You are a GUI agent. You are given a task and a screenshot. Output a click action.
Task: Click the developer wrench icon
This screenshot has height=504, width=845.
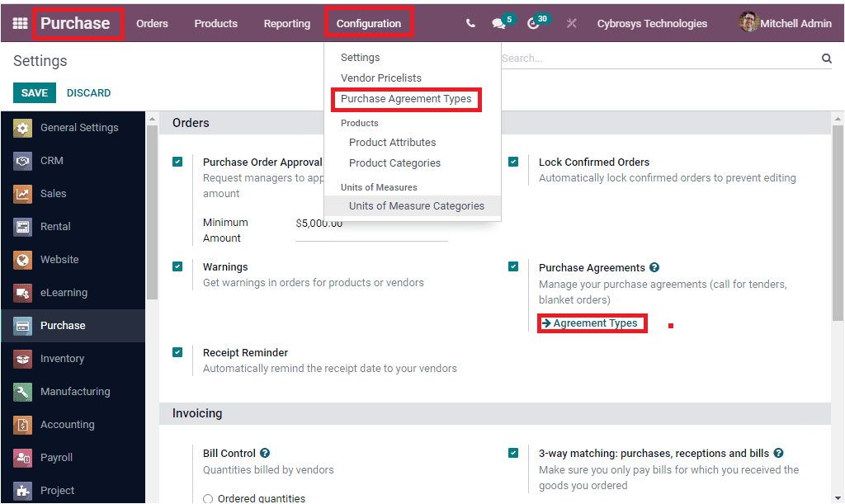tap(571, 23)
